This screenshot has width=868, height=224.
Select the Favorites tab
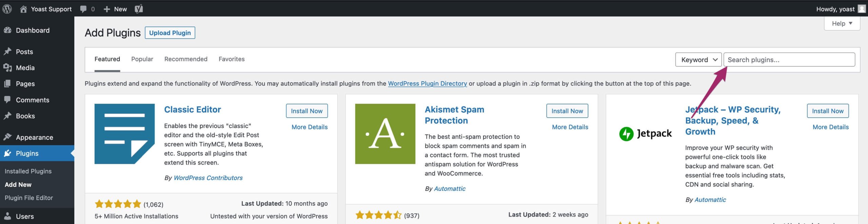coord(232,59)
